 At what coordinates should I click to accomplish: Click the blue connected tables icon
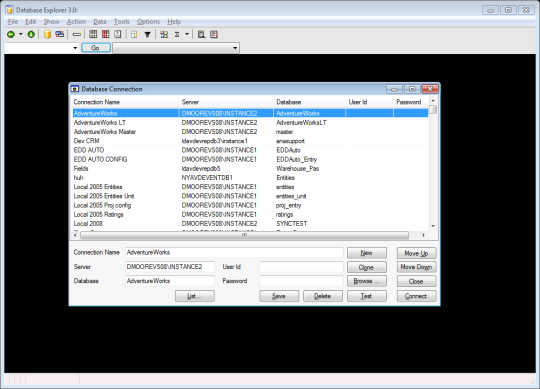coord(60,34)
